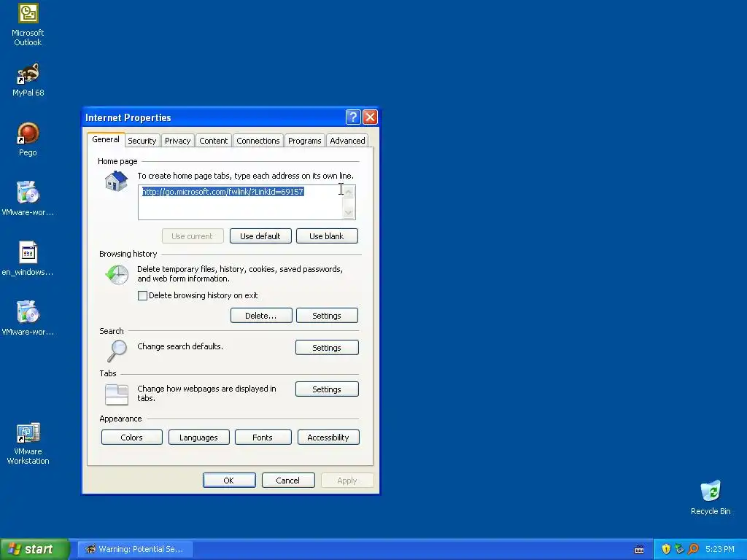Viewport: 747px width, 560px height.
Task: Click the network connection tray icon
Action: pyautogui.click(x=679, y=549)
